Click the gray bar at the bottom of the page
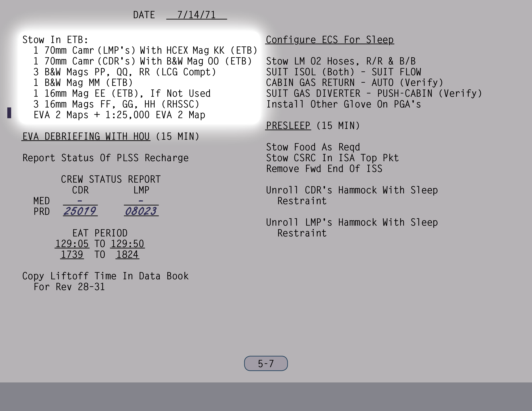The image size is (532, 411). (266, 396)
